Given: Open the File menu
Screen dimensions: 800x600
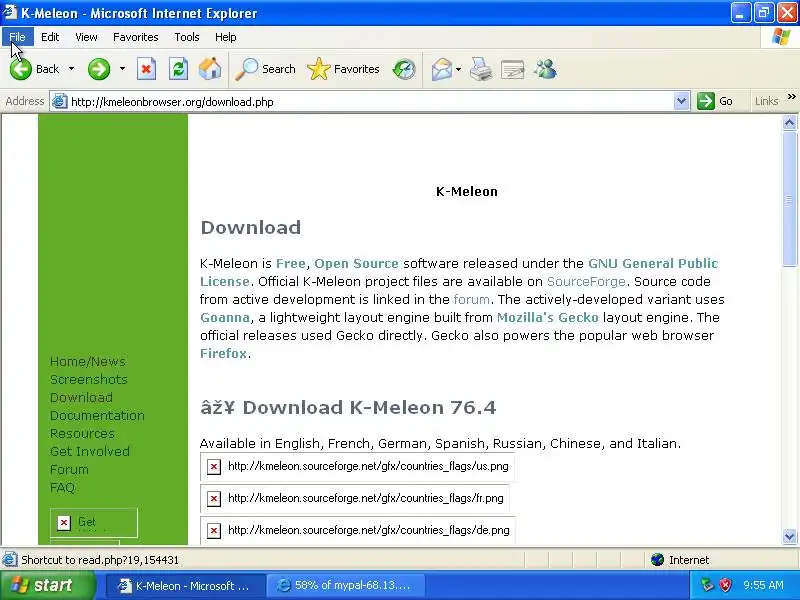Looking at the screenshot, I should click(x=17, y=37).
